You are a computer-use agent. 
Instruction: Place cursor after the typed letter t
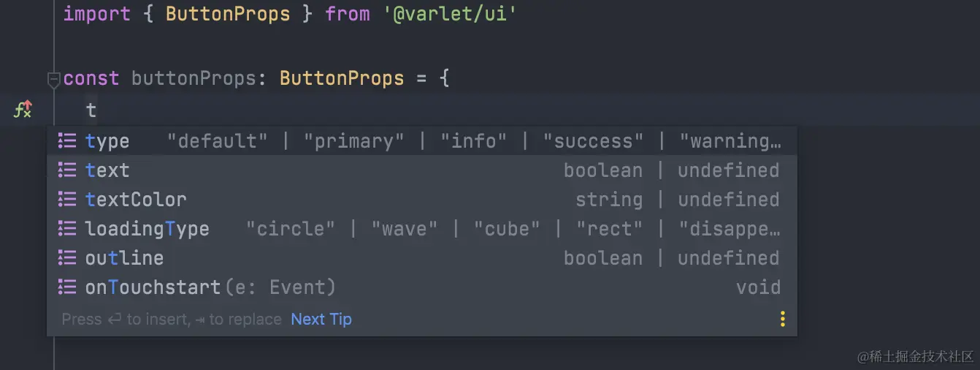tap(97, 110)
